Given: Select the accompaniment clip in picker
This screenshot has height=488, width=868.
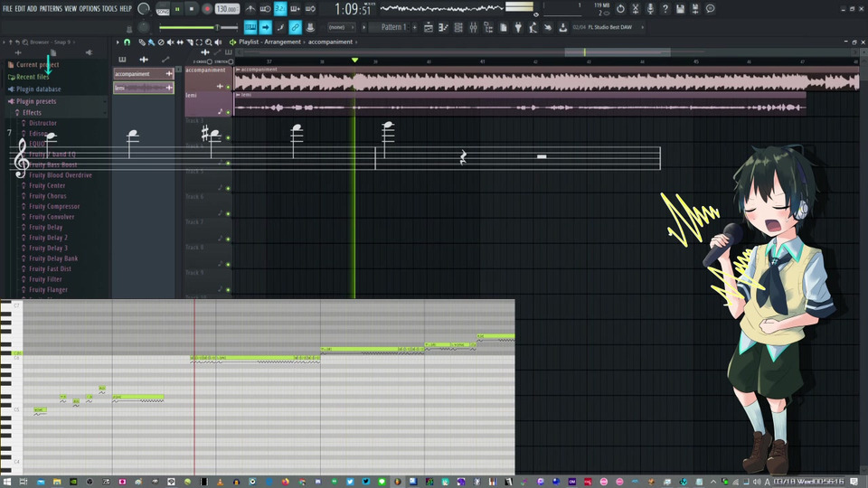Looking at the screenshot, I should [144, 73].
